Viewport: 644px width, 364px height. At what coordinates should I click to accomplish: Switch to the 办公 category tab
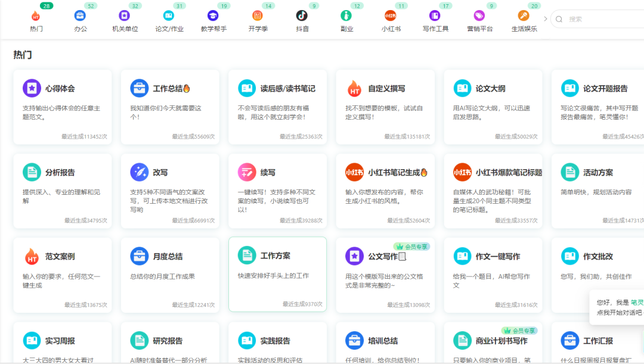tap(80, 18)
